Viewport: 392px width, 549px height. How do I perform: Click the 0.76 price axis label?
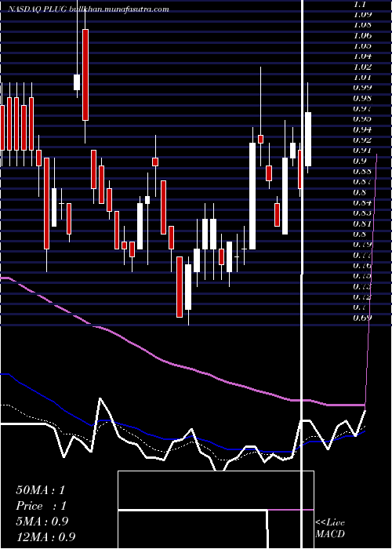[362, 266]
